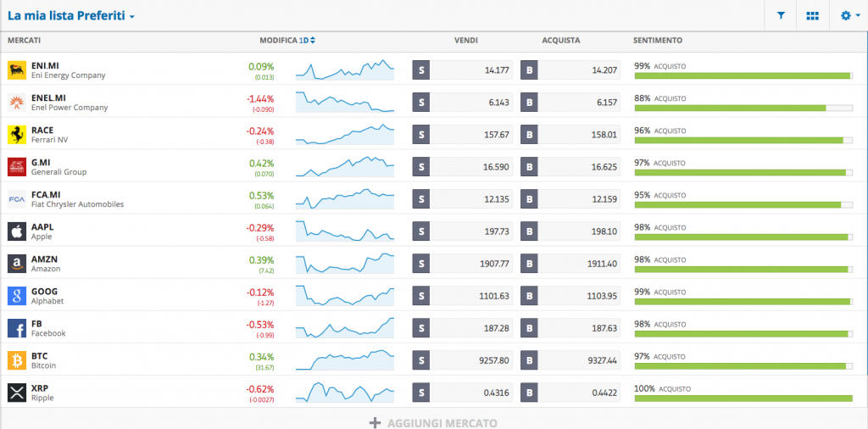Sell BTC at 9257.80
The width and height of the screenshot is (868, 429).
[462, 360]
